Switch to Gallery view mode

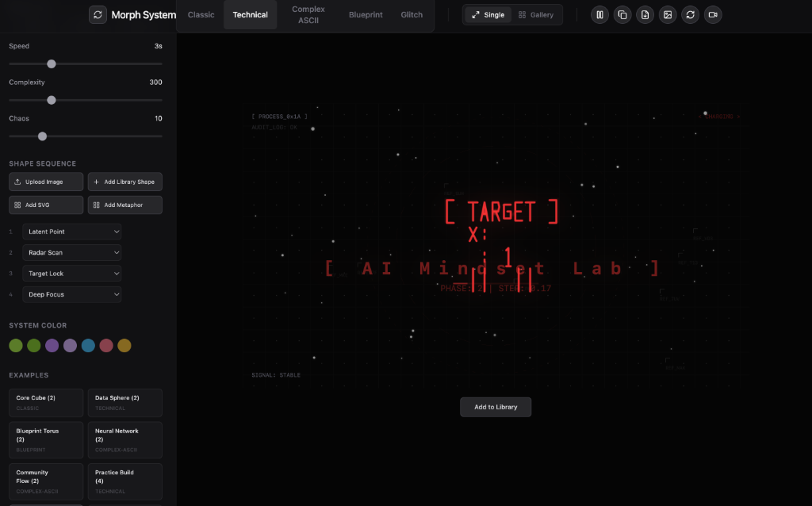[x=536, y=15]
